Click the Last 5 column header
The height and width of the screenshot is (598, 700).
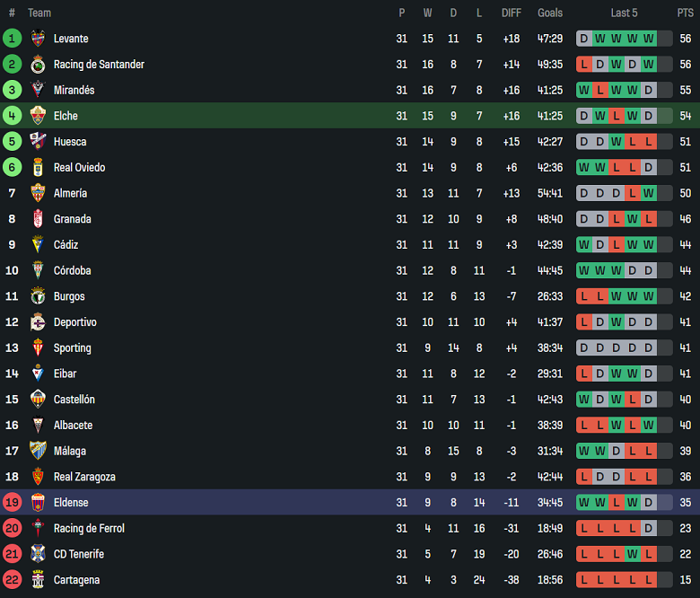tap(624, 13)
